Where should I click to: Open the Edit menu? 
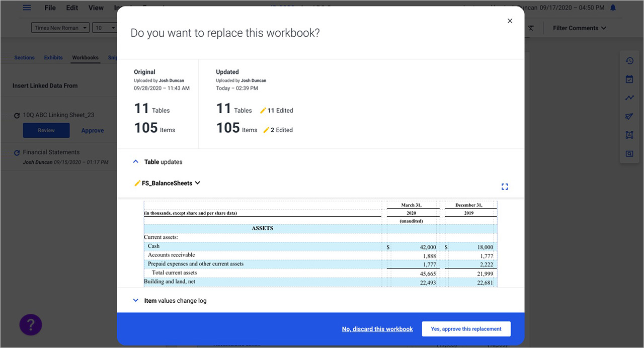tap(72, 8)
